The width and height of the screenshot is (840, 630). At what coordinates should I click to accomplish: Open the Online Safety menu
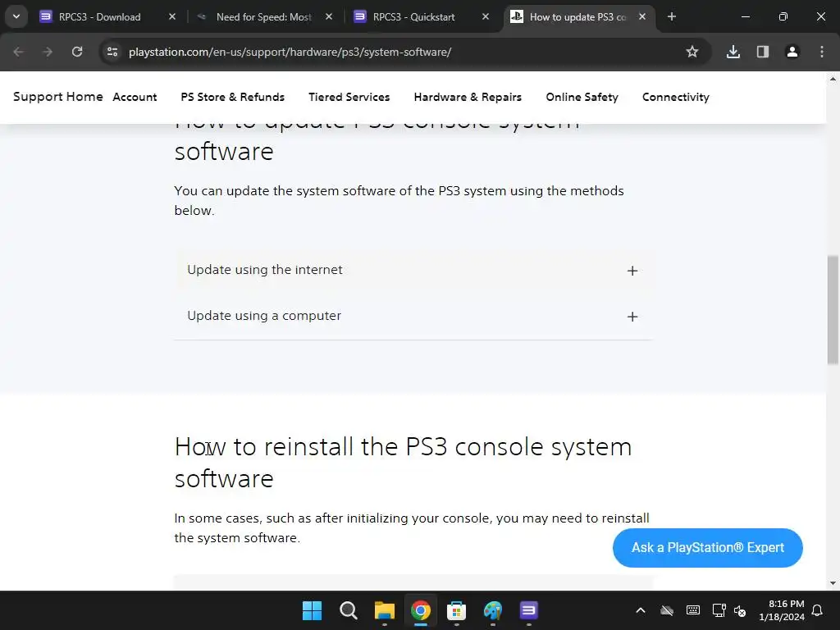tap(582, 97)
